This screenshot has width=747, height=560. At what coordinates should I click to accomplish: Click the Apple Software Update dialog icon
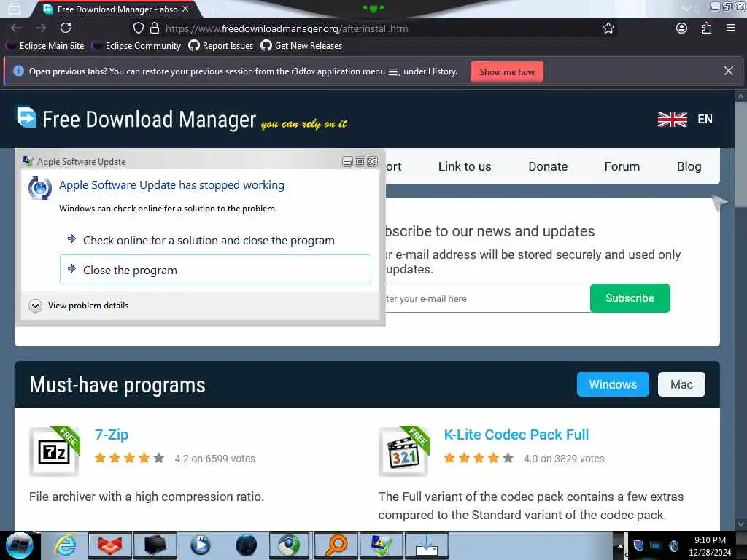[x=40, y=187]
